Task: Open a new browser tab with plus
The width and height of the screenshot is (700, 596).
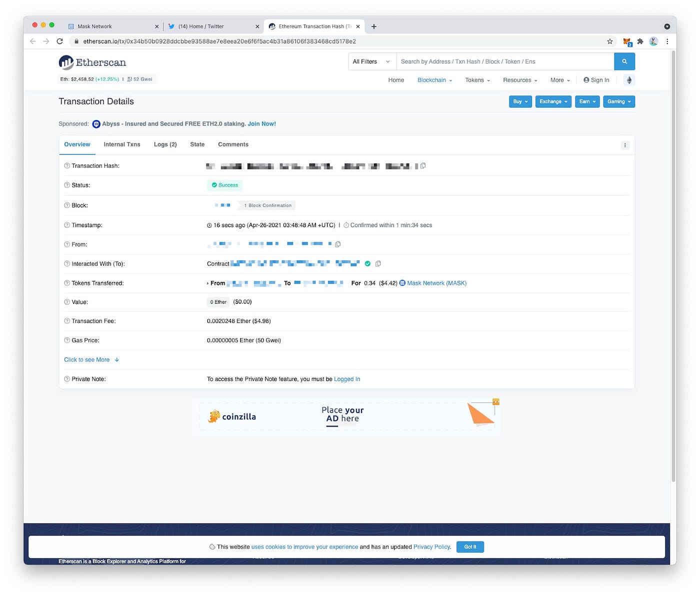Action: [373, 26]
